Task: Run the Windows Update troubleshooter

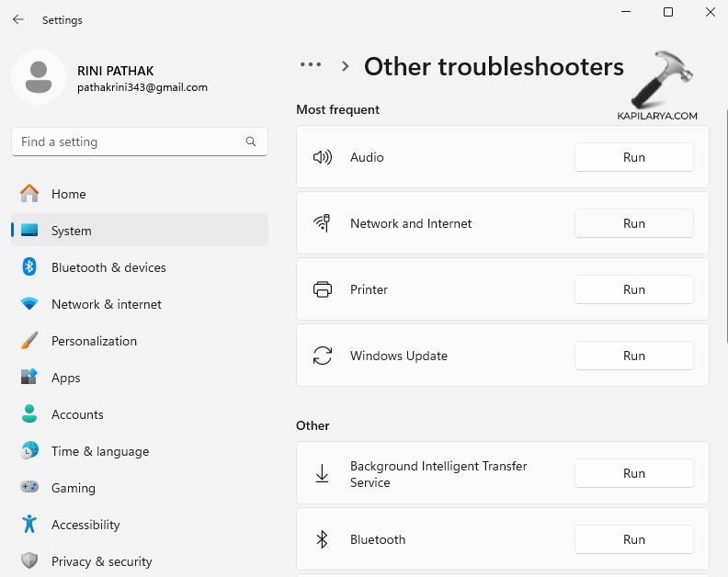Action: tap(633, 356)
